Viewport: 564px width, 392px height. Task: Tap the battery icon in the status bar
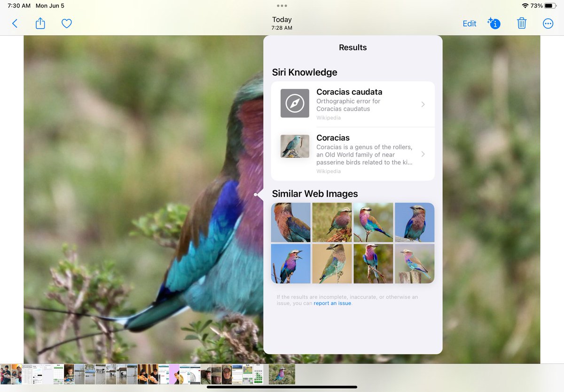click(x=550, y=6)
